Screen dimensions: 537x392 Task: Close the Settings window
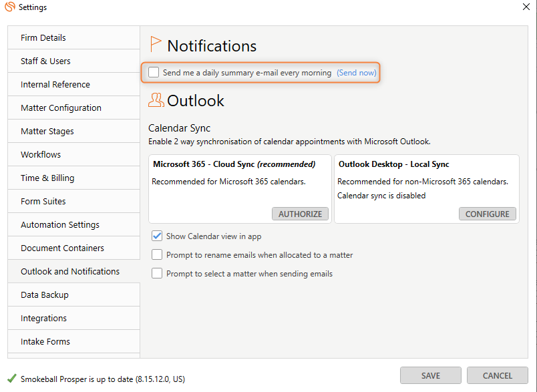[526, 7]
